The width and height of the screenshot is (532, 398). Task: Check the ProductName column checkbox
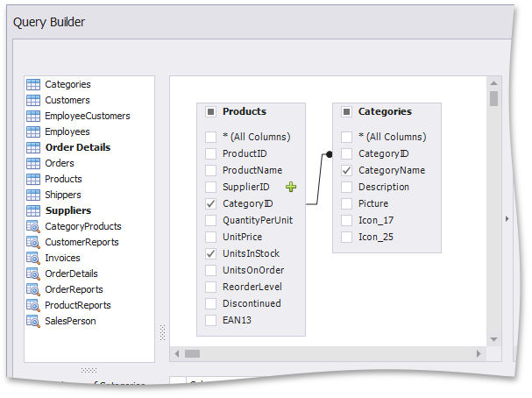click(x=210, y=170)
